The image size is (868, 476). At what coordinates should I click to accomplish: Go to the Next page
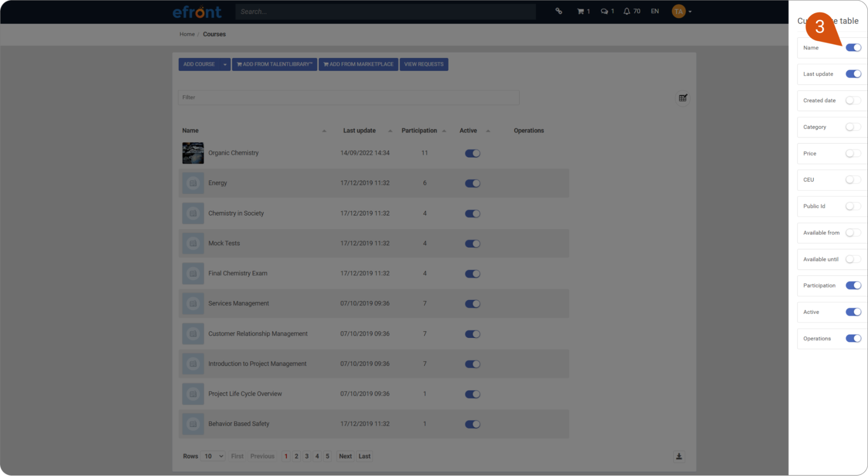click(345, 456)
